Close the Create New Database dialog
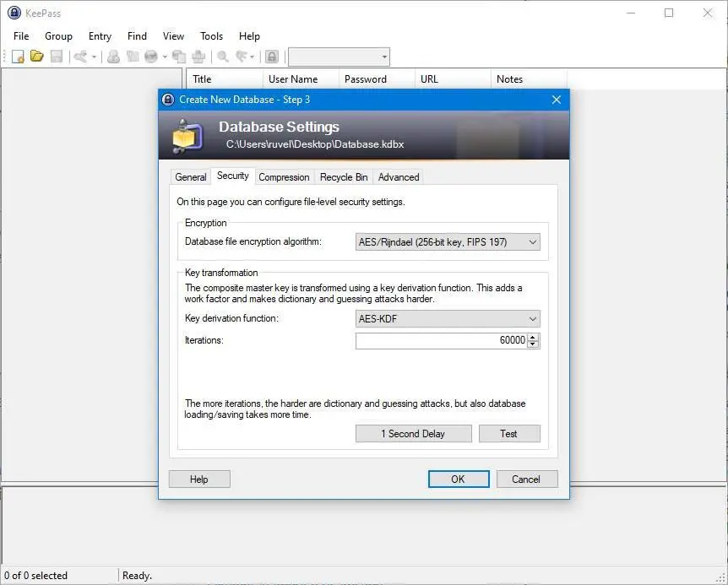Screen dimensions: 728x585 [557, 100]
